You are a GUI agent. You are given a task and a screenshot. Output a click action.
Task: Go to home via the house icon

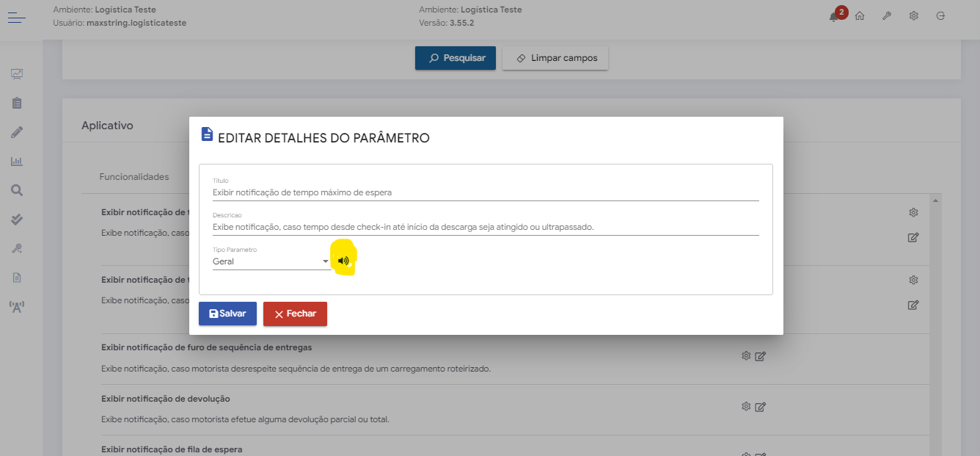860,16
